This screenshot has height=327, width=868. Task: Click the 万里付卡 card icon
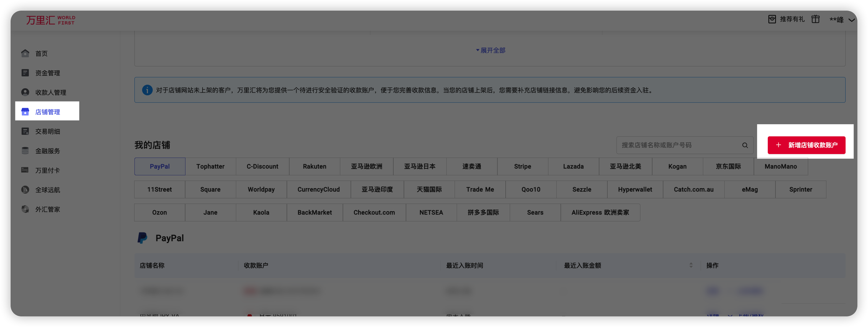(25, 170)
